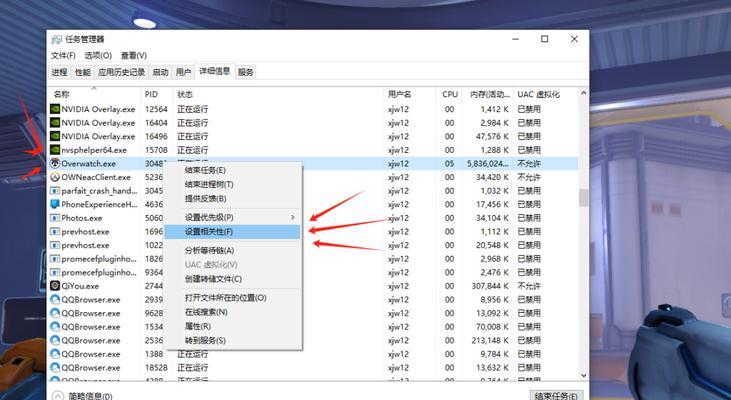Click the scrollbar up arrow in process list
731x400 pixels.
click(x=584, y=93)
